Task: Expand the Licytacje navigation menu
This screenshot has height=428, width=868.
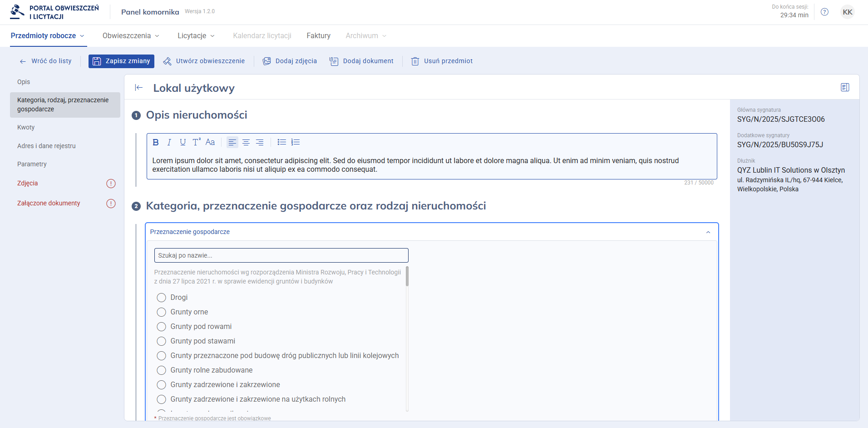Action: point(196,36)
